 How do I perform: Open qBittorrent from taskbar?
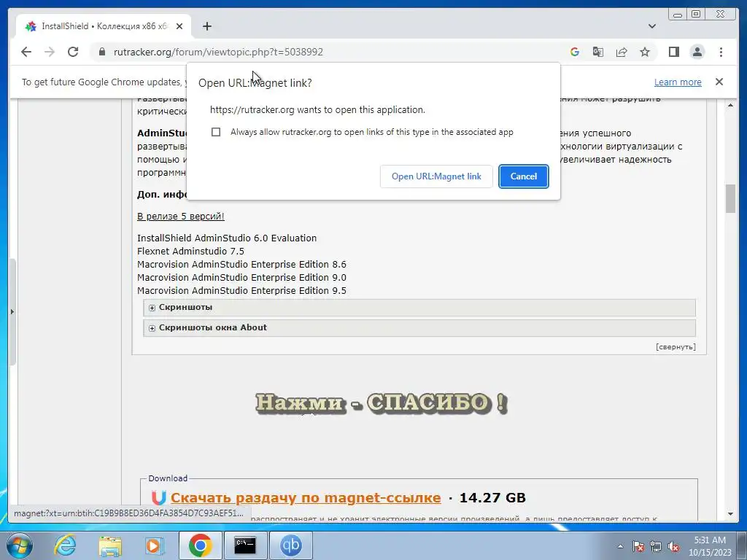point(290,545)
